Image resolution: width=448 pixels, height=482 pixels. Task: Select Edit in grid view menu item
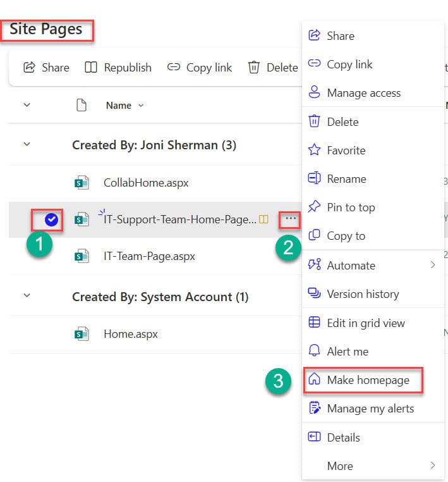click(373, 323)
